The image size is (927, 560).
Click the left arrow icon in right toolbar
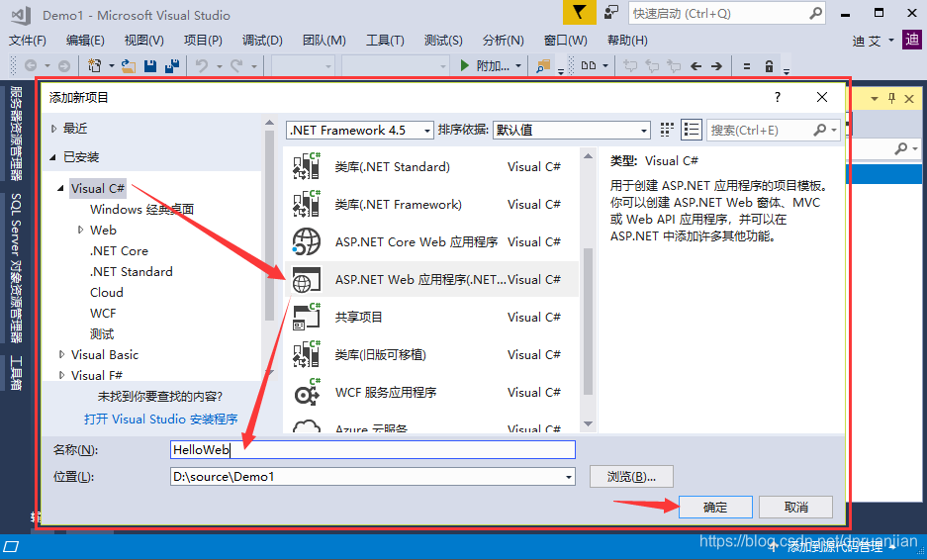[x=695, y=66]
